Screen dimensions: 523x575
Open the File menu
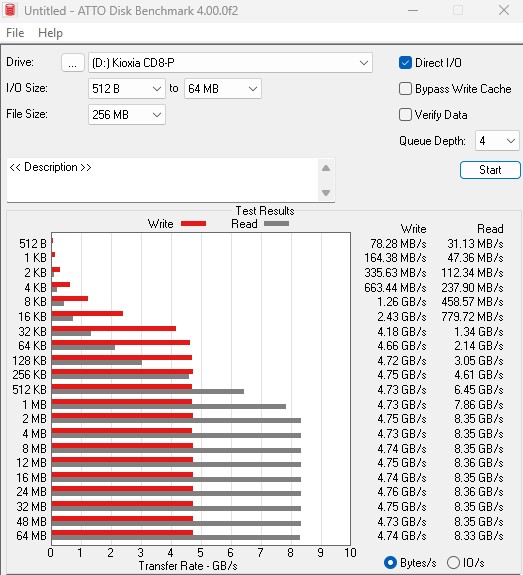pyautogui.click(x=15, y=33)
